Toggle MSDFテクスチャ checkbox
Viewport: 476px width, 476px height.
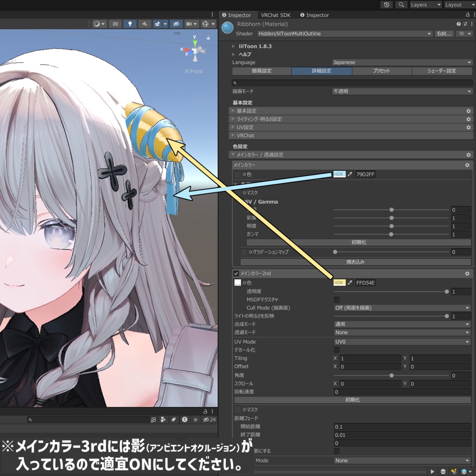(x=337, y=300)
